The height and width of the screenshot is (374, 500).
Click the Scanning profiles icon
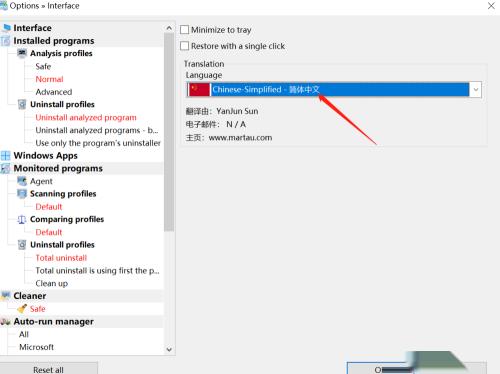22,194
